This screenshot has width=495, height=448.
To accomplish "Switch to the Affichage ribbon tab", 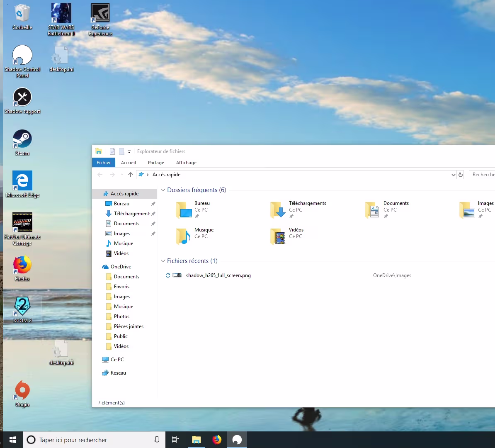I will pyautogui.click(x=186, y=163).
